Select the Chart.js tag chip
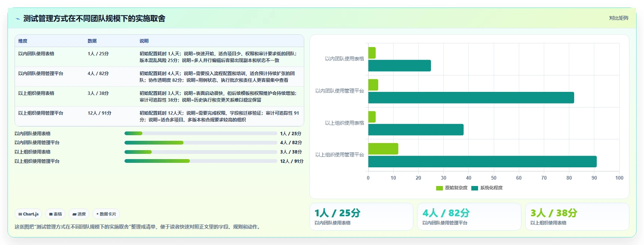Viewport: 644px width, 245px height. coord(28,214)
